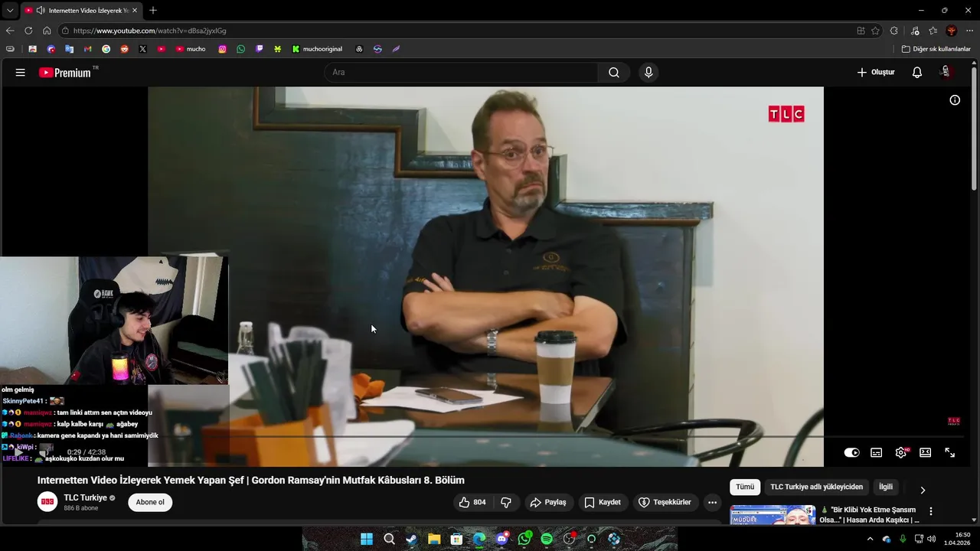Select the Tümü chip
The image size is (980, 551).
[745, 487]
